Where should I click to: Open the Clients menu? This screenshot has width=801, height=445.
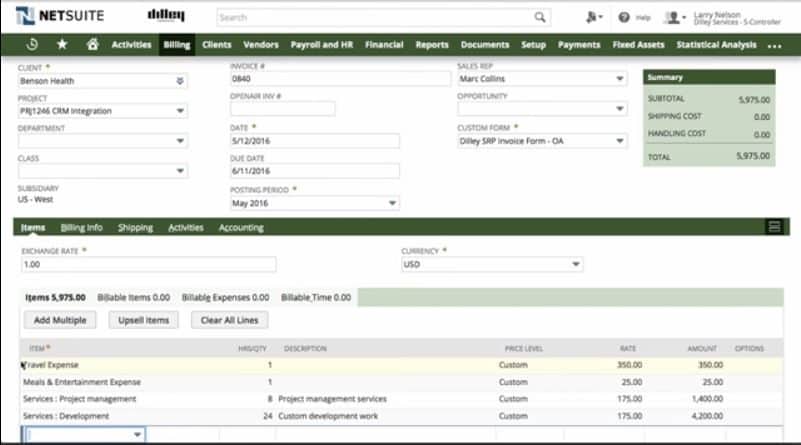coord(217,45)
